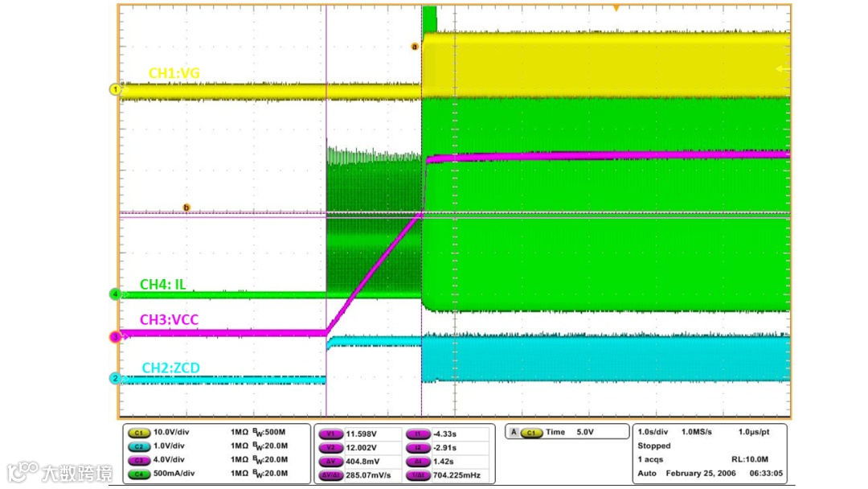Image resolution: width=868 pixels, height=489 pixels.
Task: Click the 10.0V/div scale for C1
Action: (172, 432)
